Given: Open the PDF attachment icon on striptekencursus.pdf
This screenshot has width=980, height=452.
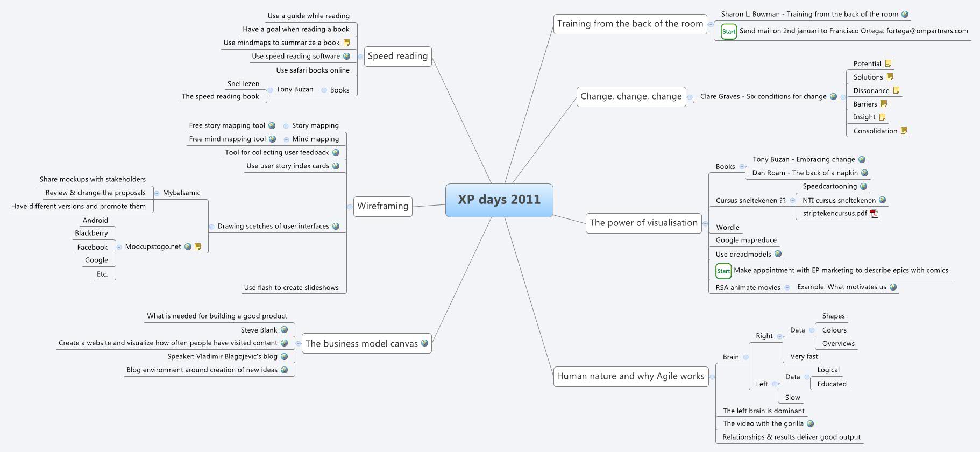Looking at the screenshot, I should click(874, 214).
